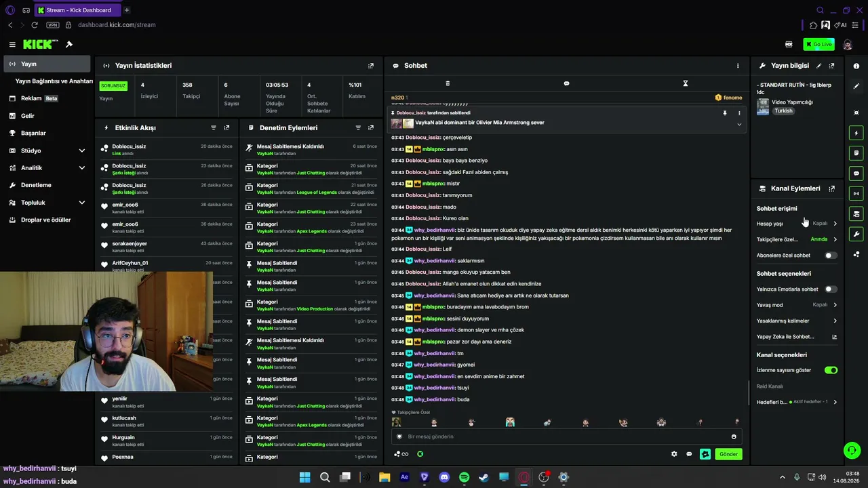Screen dimensions: 868x488
Task: Click the hourglass icon in chat toolbar
Action: coord(686,83)
